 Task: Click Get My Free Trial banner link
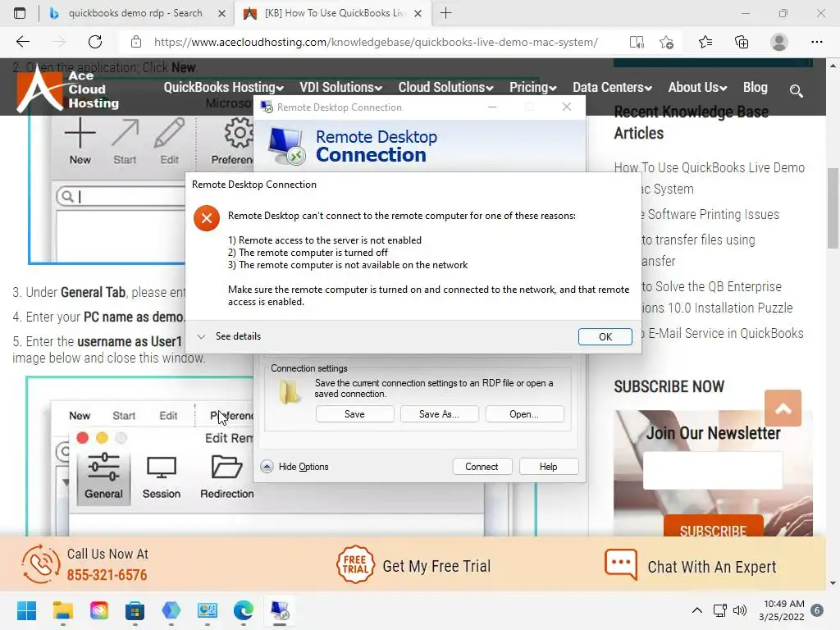click(x=436, y=566)
